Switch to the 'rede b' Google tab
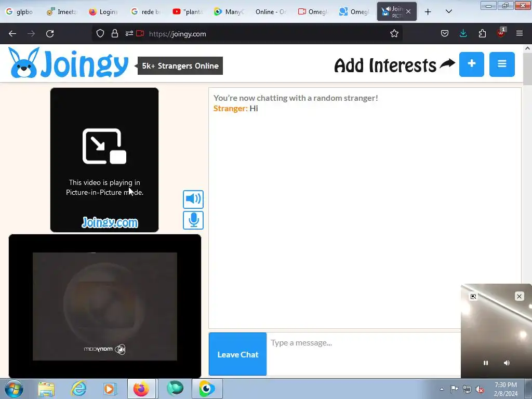 (x=146, y=12)
